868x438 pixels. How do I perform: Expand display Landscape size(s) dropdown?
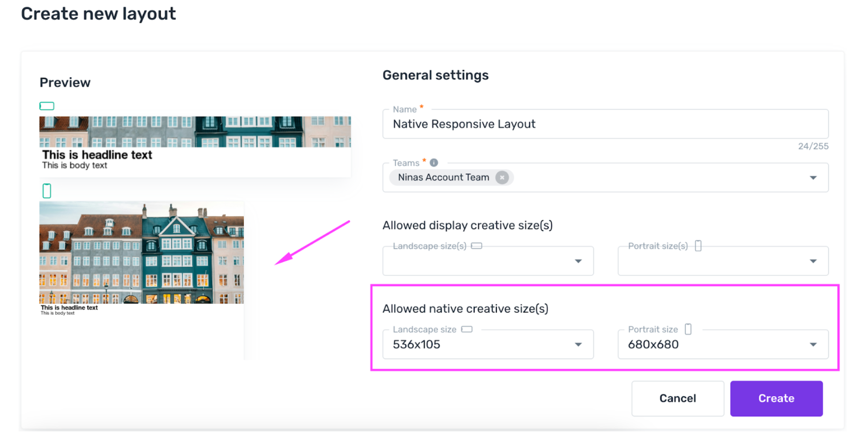pos(578,261)
